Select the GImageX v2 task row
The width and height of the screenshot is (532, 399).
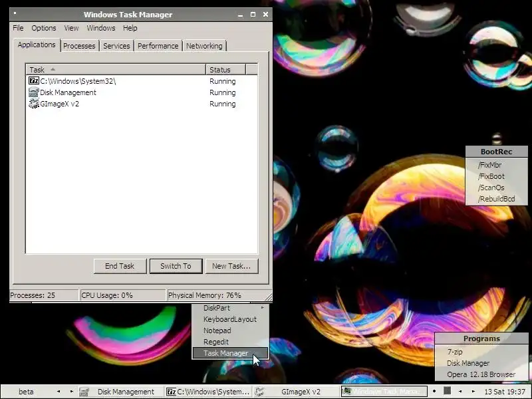[142, 104]
